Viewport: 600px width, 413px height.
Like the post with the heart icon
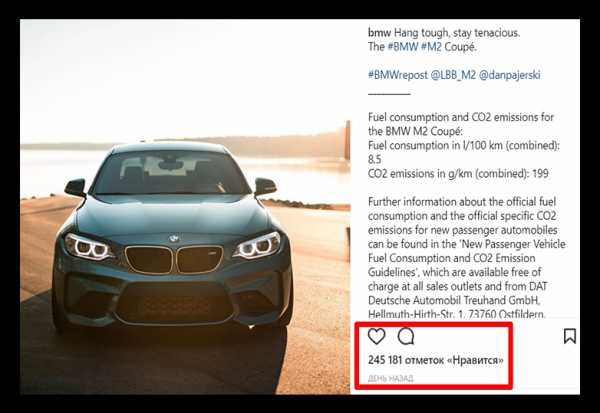click(376, 336)
